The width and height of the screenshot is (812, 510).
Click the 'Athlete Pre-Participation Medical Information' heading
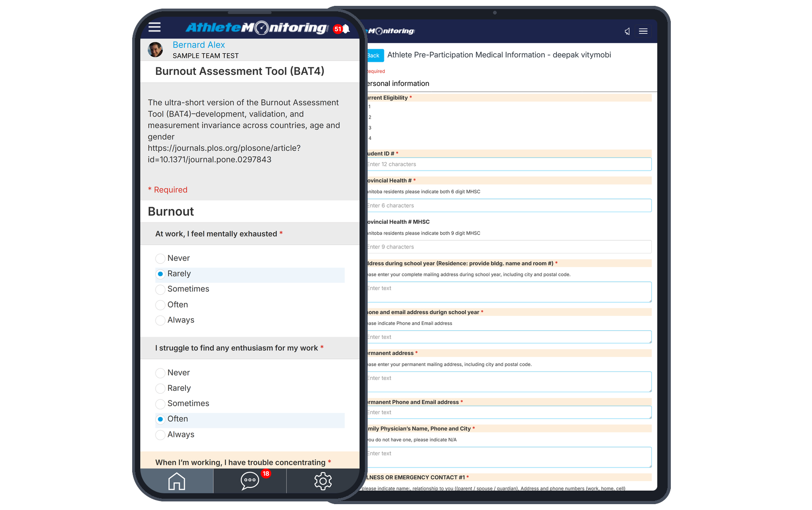click(499, 55)
